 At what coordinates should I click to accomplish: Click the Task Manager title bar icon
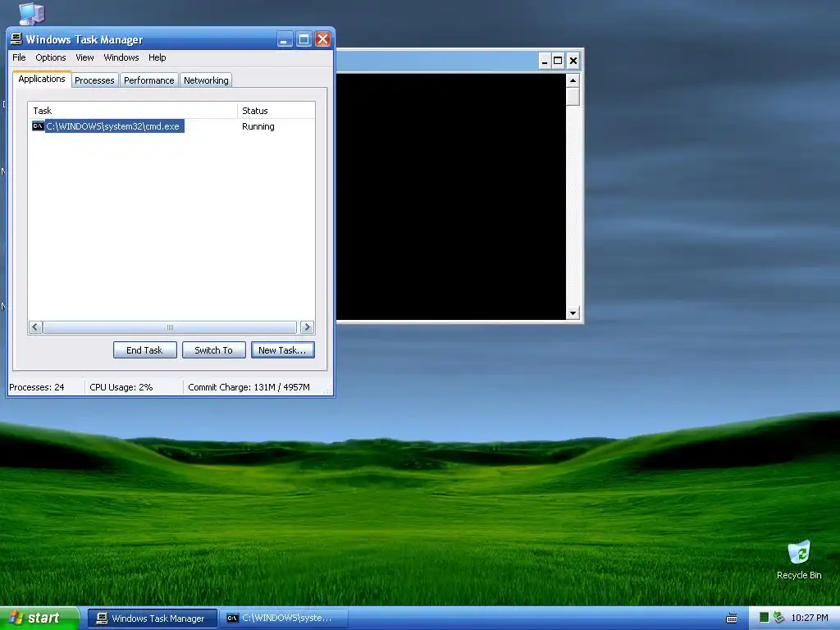pos(16,39)
